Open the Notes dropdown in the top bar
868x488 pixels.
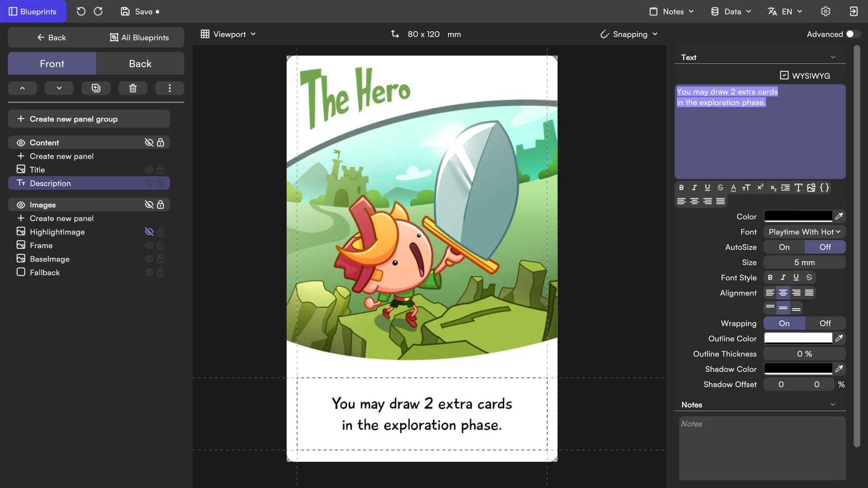[671, 11]
